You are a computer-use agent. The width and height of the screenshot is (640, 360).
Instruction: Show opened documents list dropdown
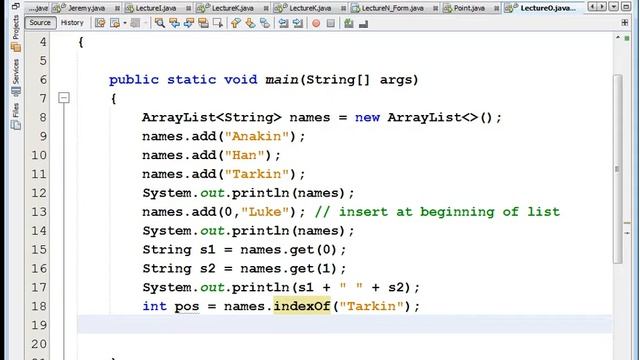pos(614,7)
